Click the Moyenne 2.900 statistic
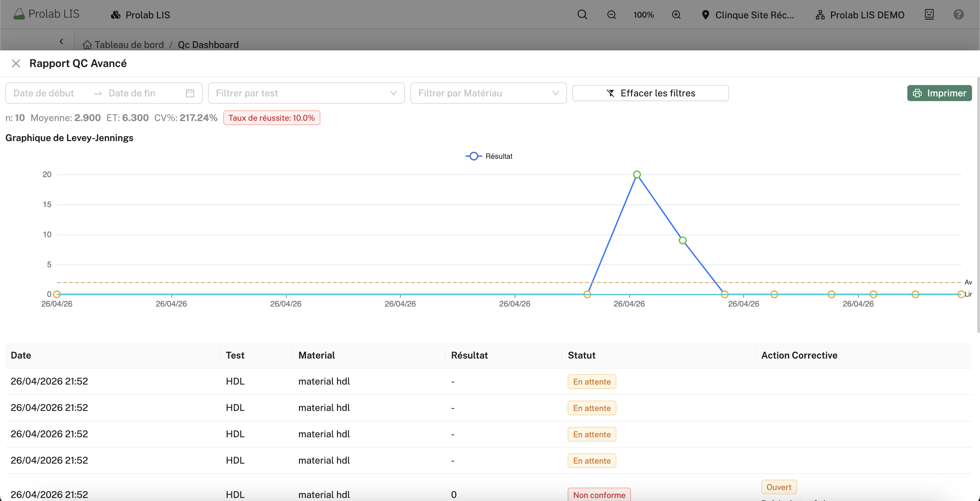Viewport: 980px width, 501px height. coord(65,118)
